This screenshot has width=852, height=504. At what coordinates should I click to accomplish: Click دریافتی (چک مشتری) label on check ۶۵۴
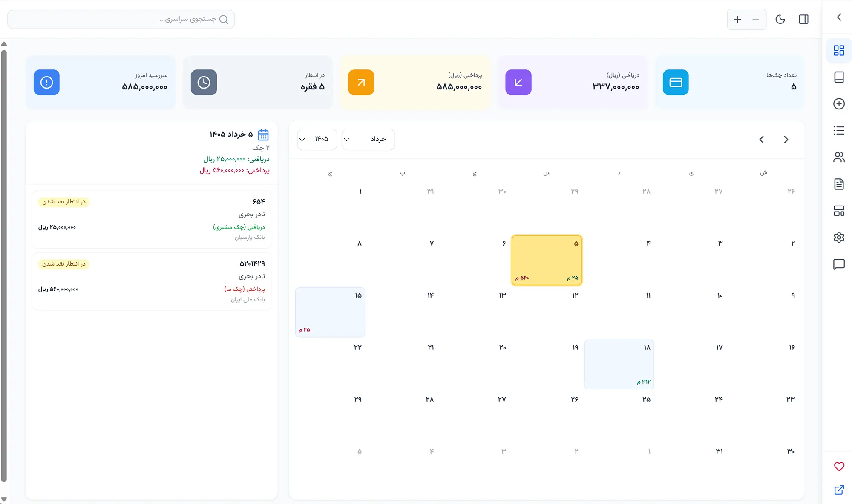click(x=239, y=227)
